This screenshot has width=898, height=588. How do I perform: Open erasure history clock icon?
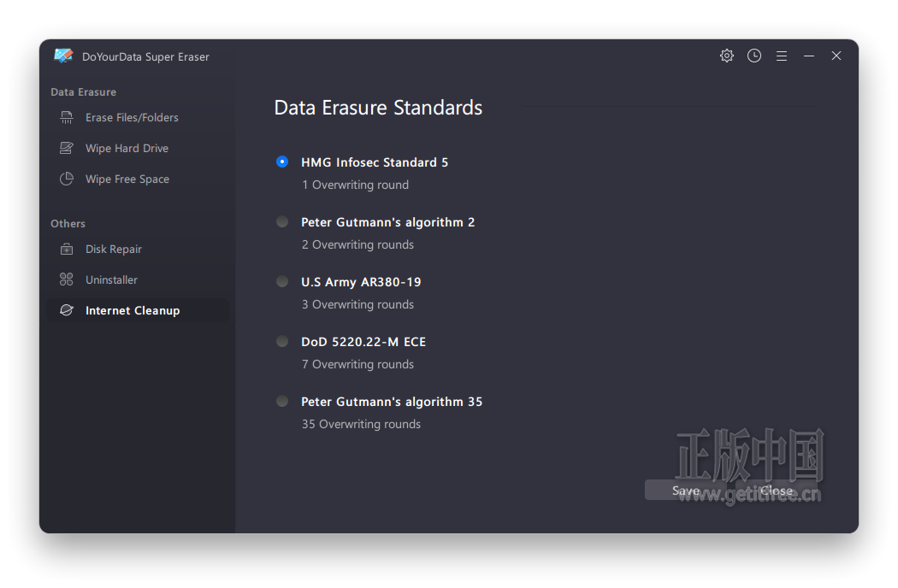click(754, 56)
